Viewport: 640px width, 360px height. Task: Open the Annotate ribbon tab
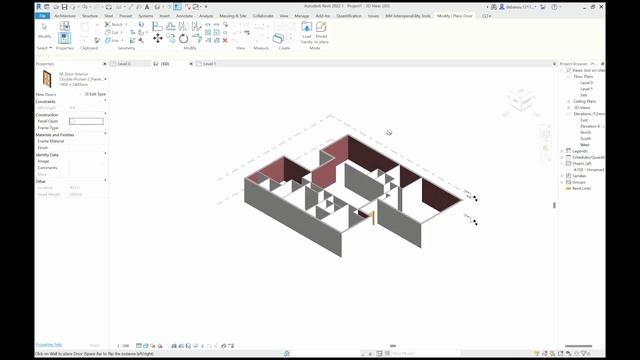coord(184,16)
